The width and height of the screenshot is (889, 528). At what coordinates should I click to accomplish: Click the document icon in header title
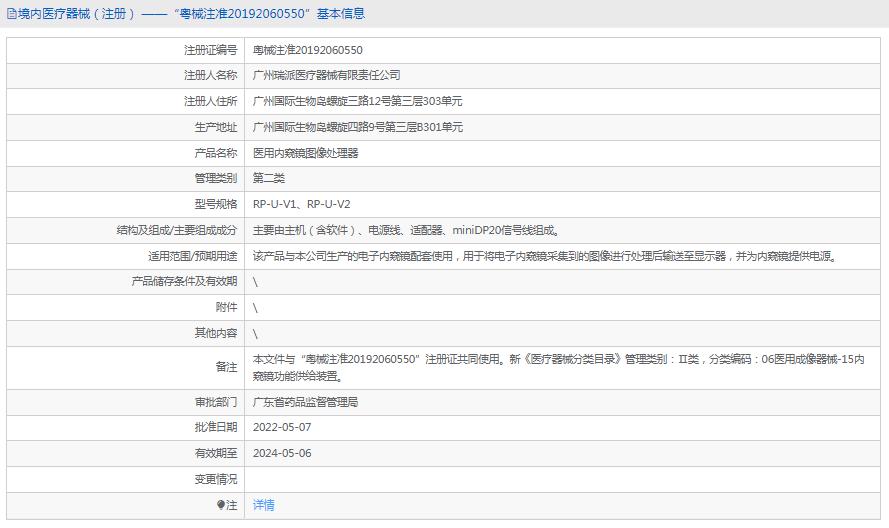[x=11, y=14]
